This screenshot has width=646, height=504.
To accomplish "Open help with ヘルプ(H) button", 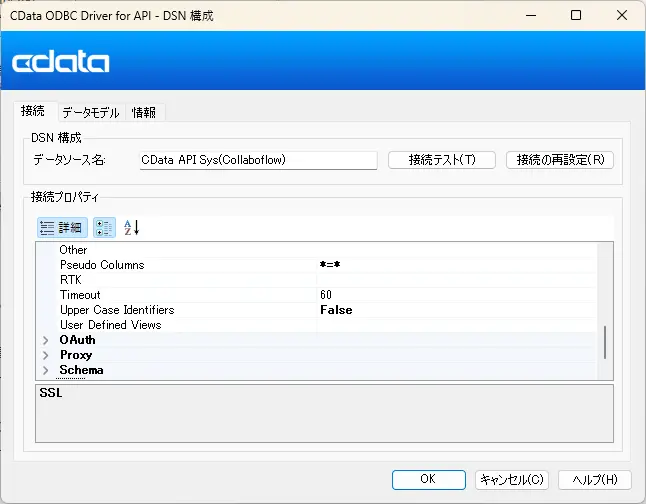I will click(x=594, y=479).
